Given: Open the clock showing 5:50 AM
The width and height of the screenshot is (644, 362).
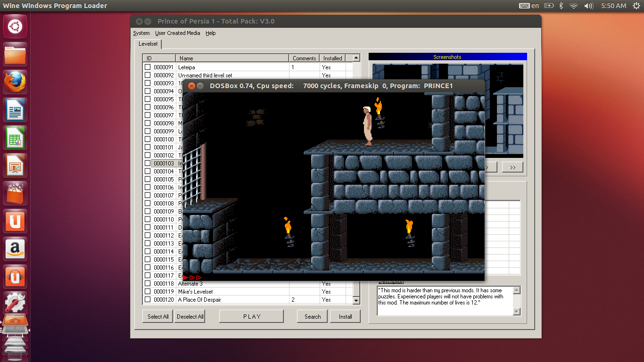Looking at the screenshot, I should tap(614, 6).
